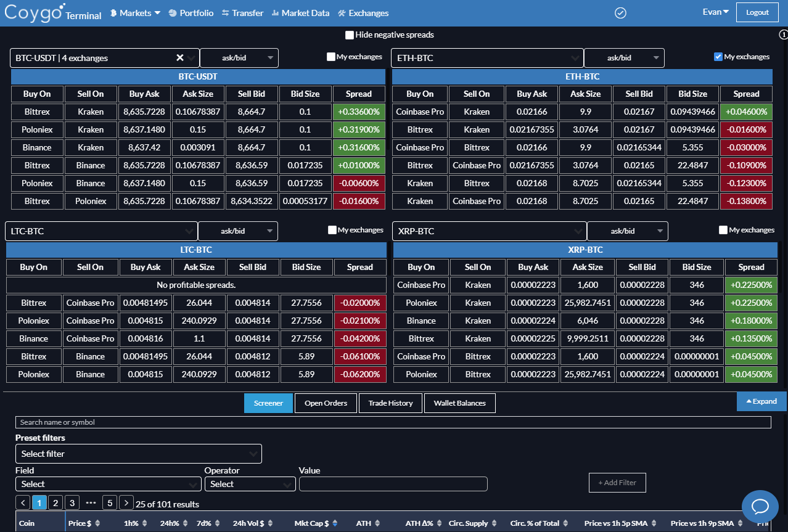Open the Operator select dropdown
This screenshot has height=532, width=788.
tap(250, 484)
